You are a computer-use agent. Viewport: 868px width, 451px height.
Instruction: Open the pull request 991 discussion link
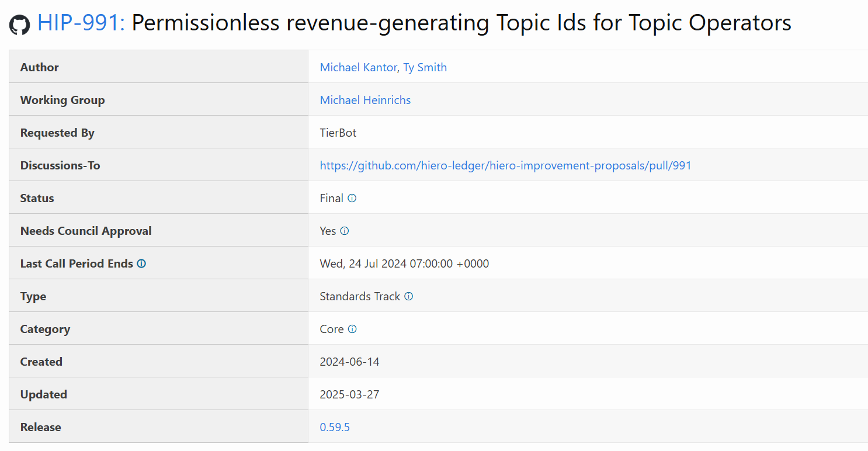(x=505, y=165)
